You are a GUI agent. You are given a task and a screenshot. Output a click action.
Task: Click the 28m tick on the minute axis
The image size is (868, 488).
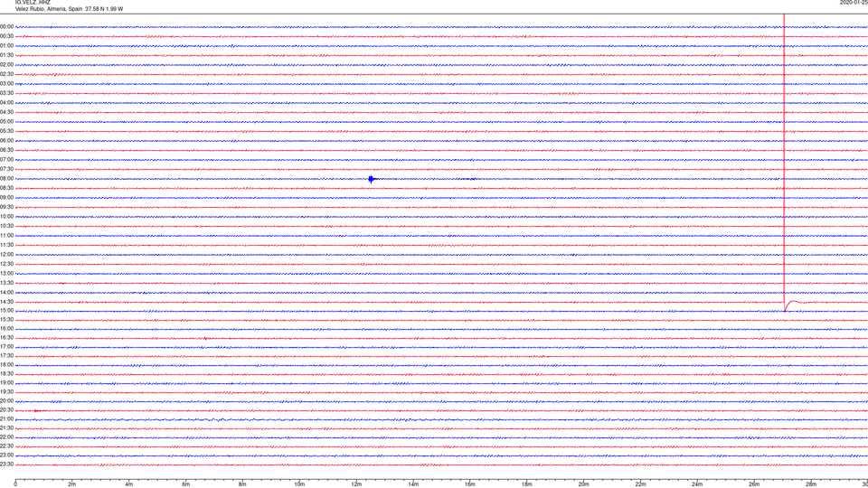coord(811,484)
